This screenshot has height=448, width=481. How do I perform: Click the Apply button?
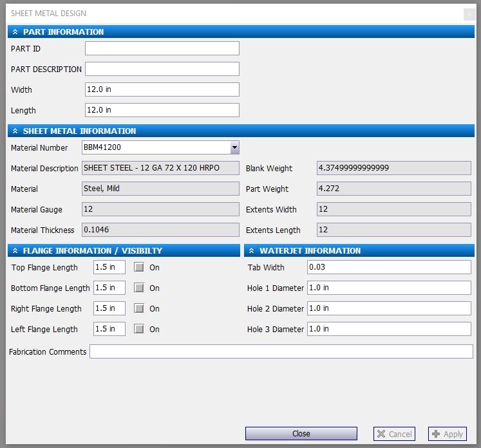447,434
